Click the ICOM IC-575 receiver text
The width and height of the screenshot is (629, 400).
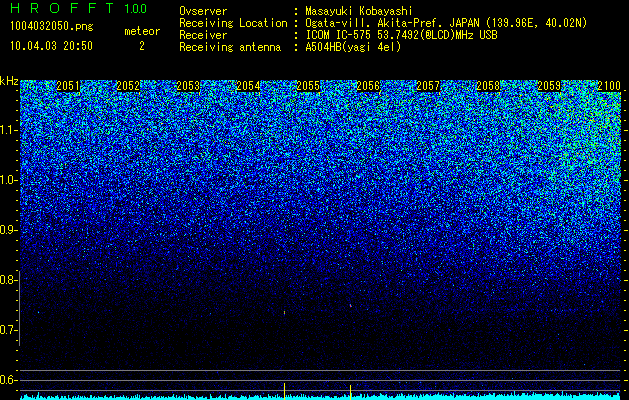(402, 35)
